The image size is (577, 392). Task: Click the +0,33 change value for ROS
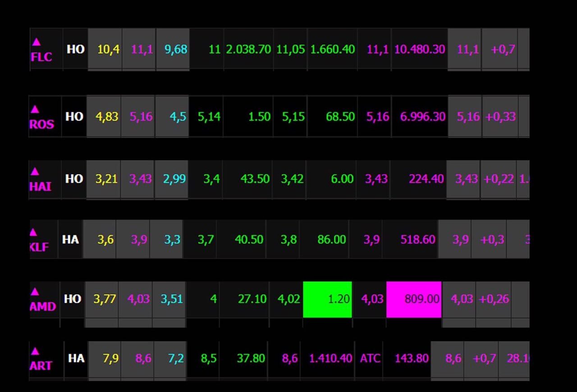click(500, 117)
